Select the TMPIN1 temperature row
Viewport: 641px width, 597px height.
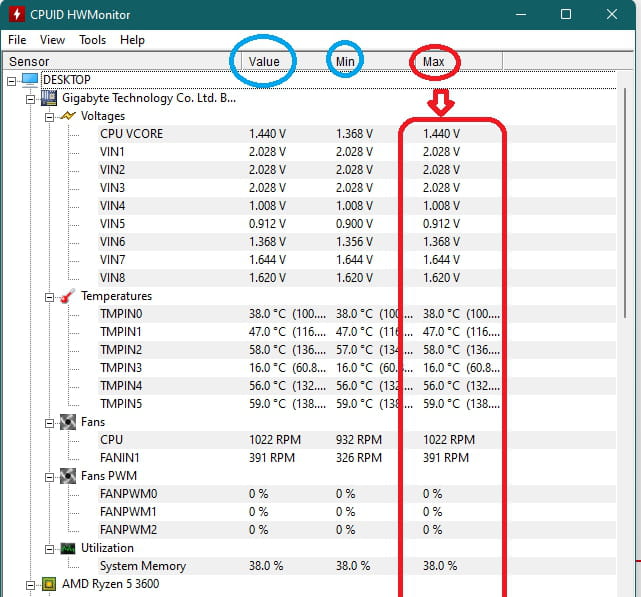(356, 332)
